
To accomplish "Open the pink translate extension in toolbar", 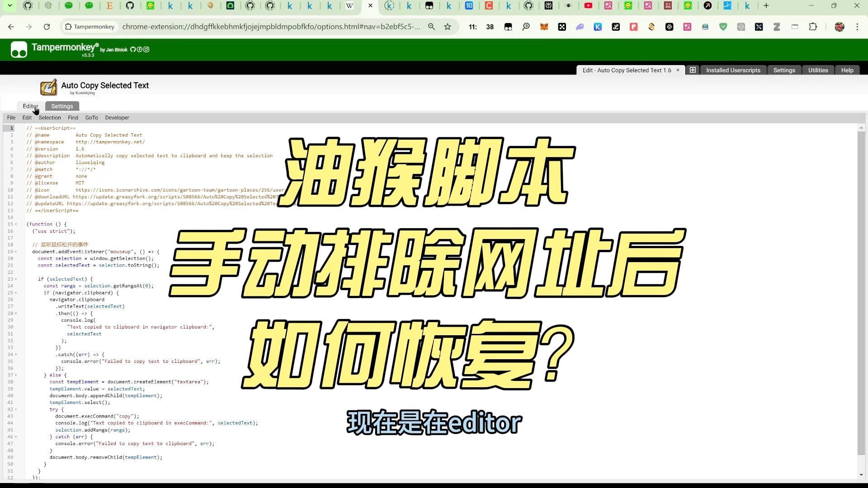I will pos(687,27).
